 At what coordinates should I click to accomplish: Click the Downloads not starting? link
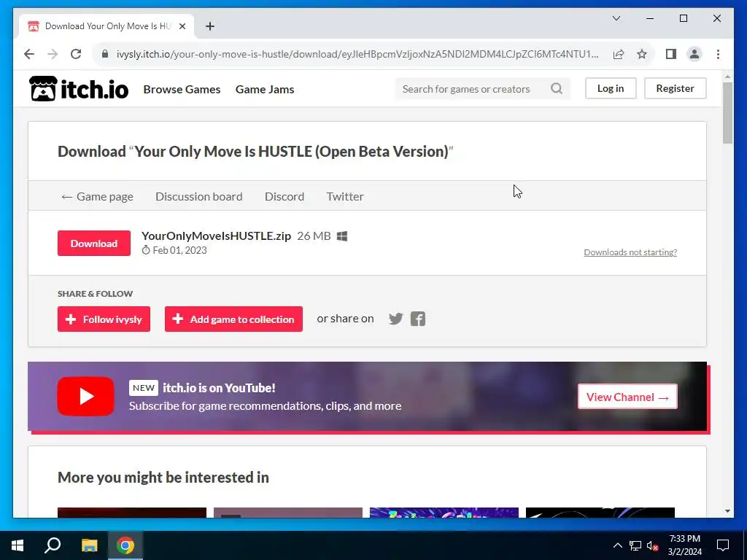point(630,252)
